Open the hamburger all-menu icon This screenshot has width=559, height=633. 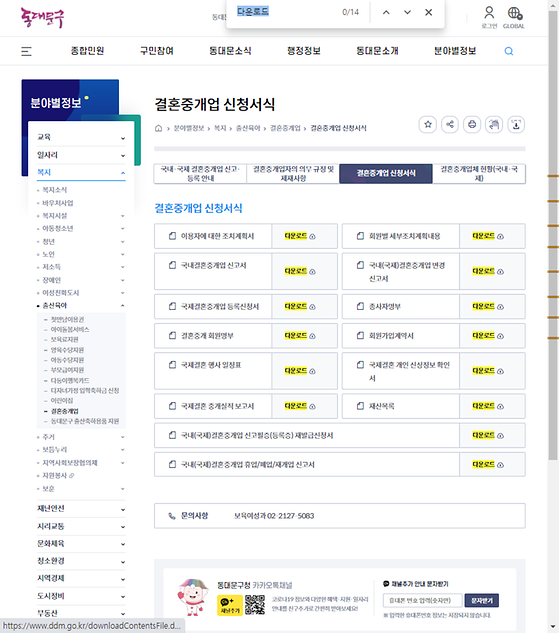pos(26,51)
